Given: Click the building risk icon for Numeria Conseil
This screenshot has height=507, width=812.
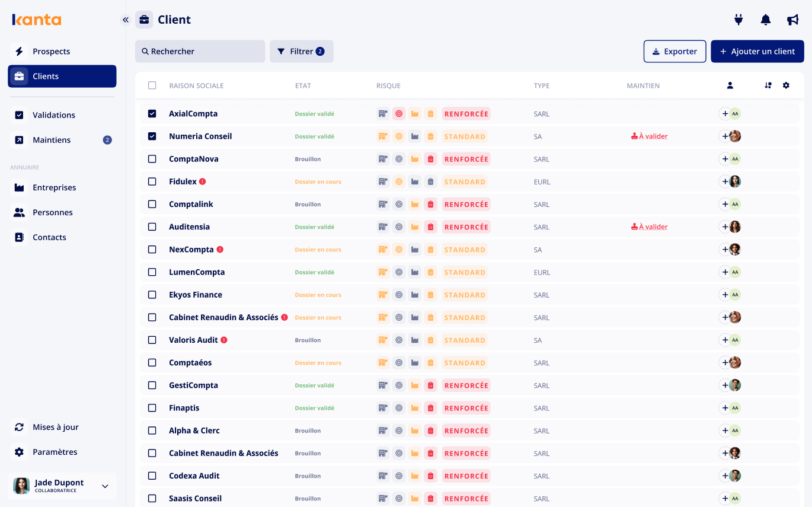Looking at the screenshot, I should (x=383, y=136).
